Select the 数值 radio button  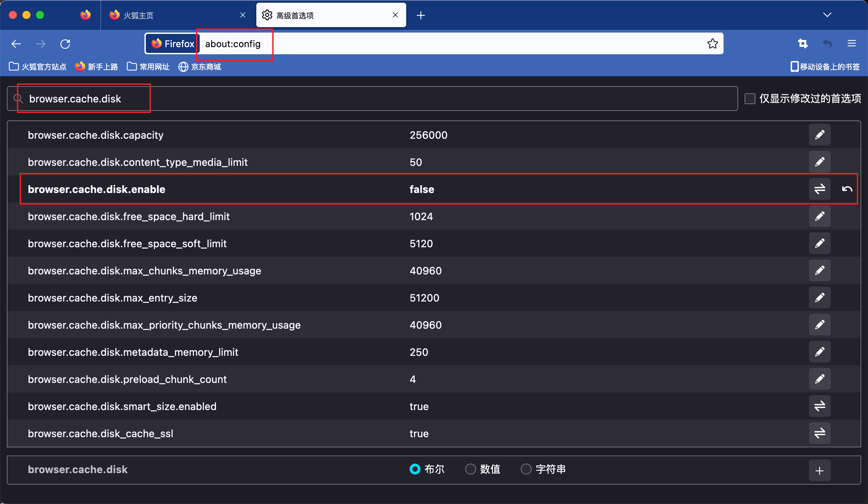point(470,469)
